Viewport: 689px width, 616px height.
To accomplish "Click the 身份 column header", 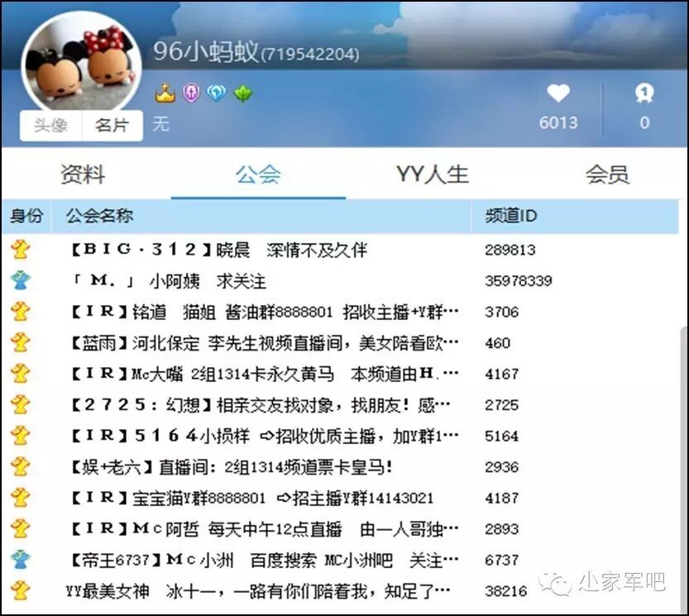I will click(26, 216).
